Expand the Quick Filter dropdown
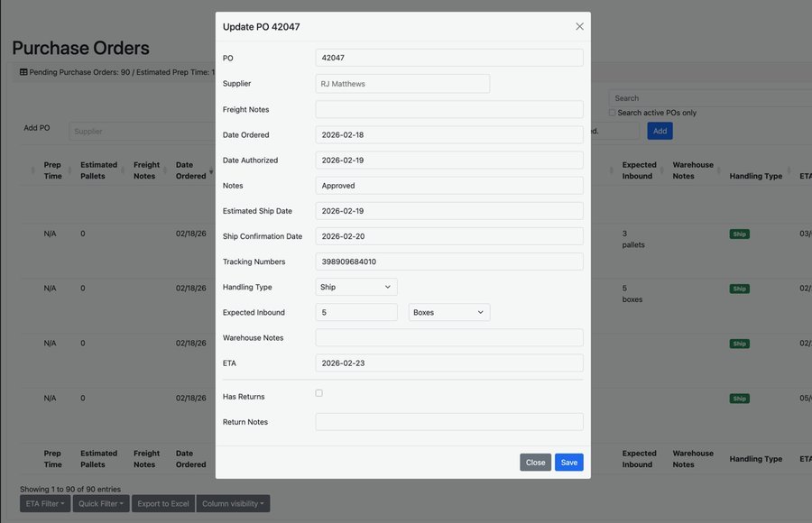 99,502
